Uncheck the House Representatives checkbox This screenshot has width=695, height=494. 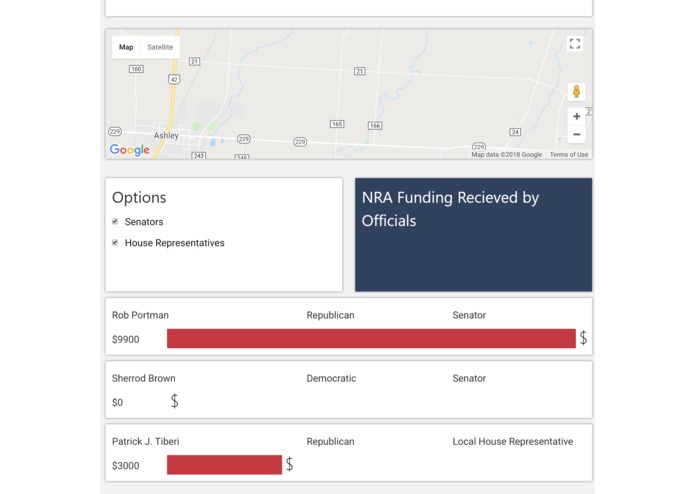(115, 242)
